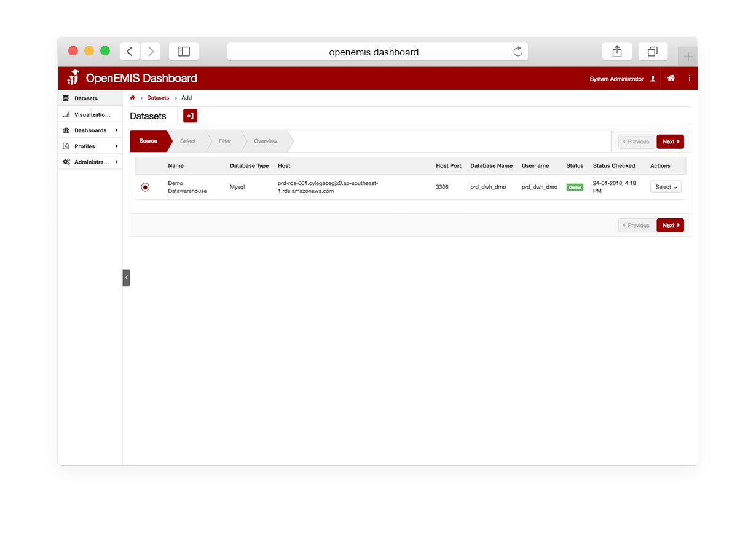Screen dimensions: 756x551
Task: Click the prd_dwh_dmo Username cell
Action: [x=540, y=187]
